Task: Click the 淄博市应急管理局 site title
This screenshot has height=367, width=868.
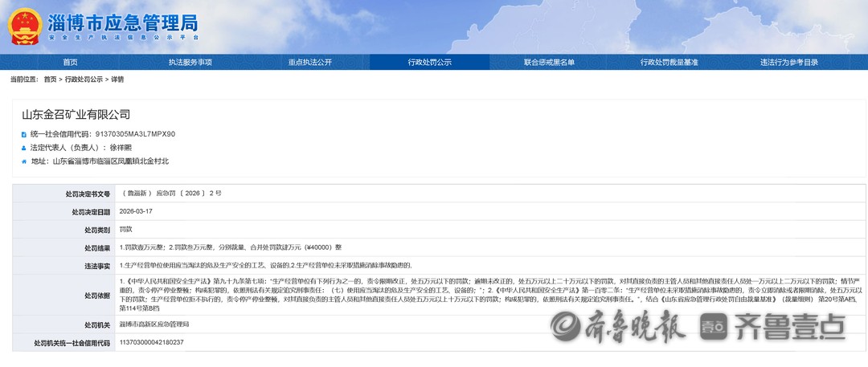Action: coord(122,22)
